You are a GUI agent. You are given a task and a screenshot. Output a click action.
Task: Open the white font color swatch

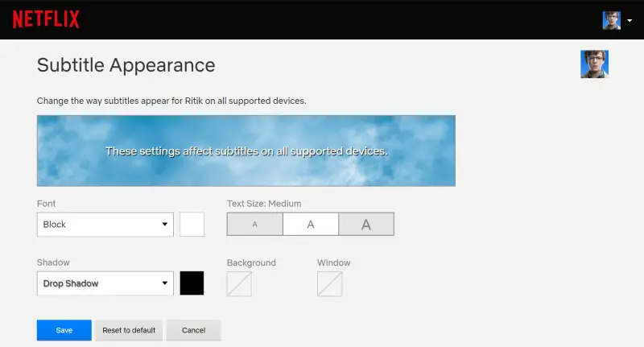(x=192, y=224)
